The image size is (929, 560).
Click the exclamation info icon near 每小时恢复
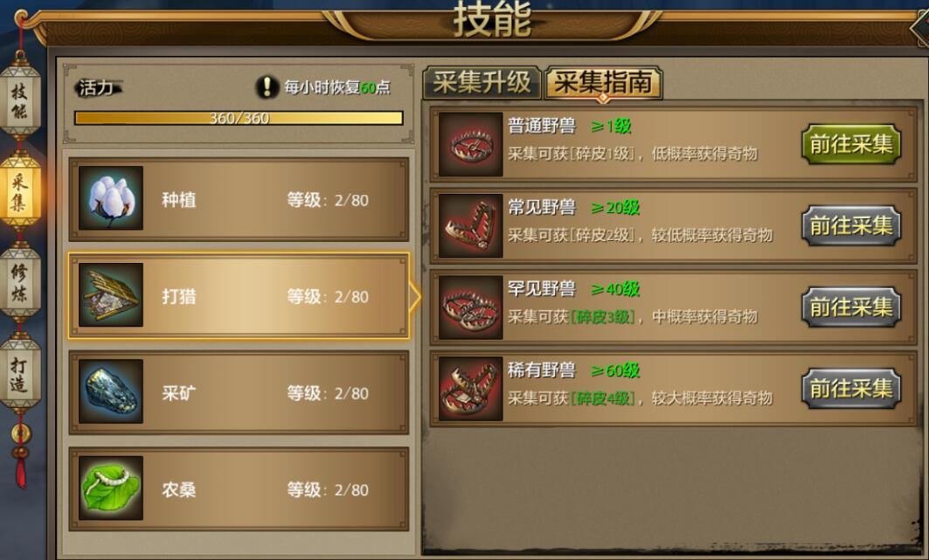pos(267,87)
